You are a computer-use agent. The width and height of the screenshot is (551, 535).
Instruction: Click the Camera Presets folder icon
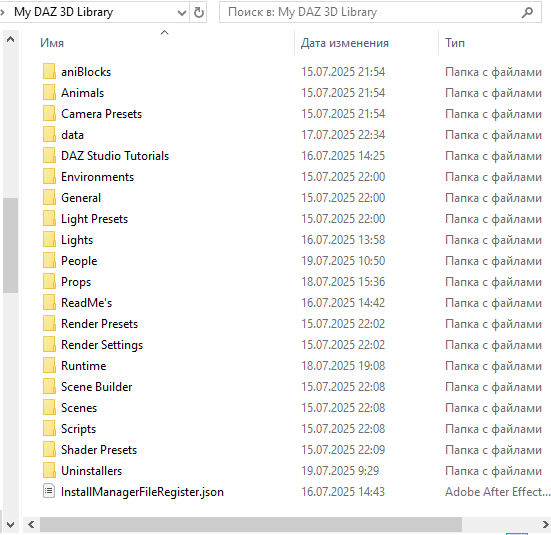49,114
